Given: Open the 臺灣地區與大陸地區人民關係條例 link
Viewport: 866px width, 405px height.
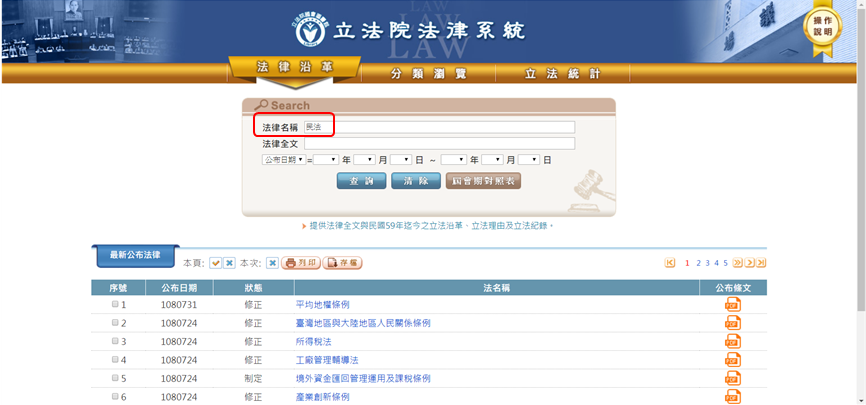Looking at the screenshot, I should [362, 323].
